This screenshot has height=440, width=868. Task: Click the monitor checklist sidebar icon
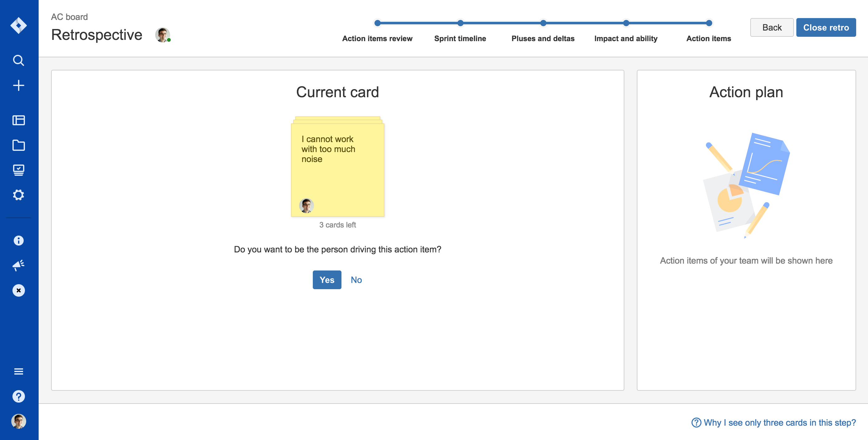pos(18,170)
